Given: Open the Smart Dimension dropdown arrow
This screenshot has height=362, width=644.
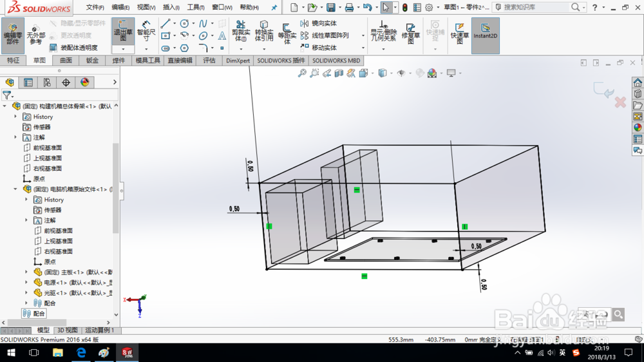Looking at the screenshot, I should 146,50.
